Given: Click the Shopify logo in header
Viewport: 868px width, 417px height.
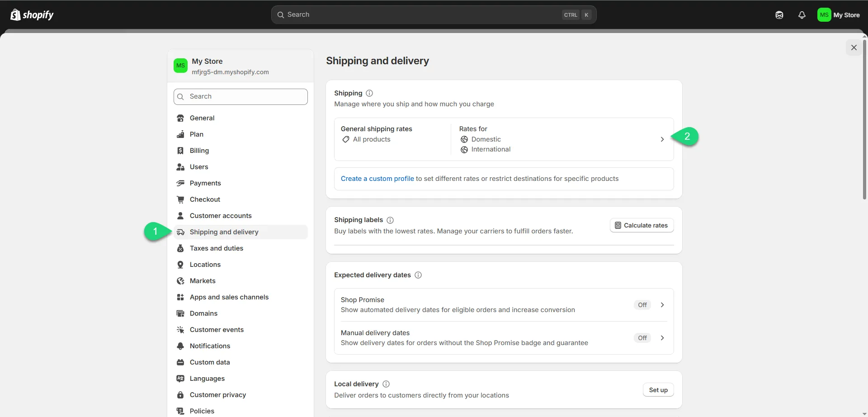Looking at the screenshot, I should coord(32,15).
